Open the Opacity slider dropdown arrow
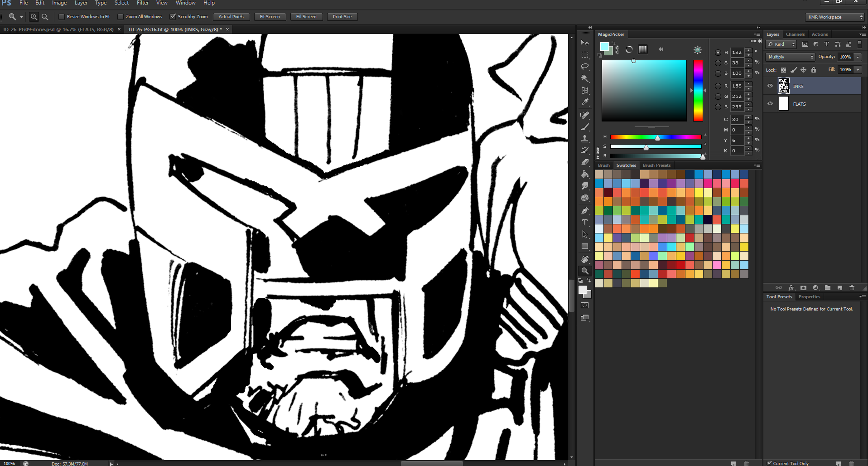This screenshot has height=466, width=868. (858, 57)
